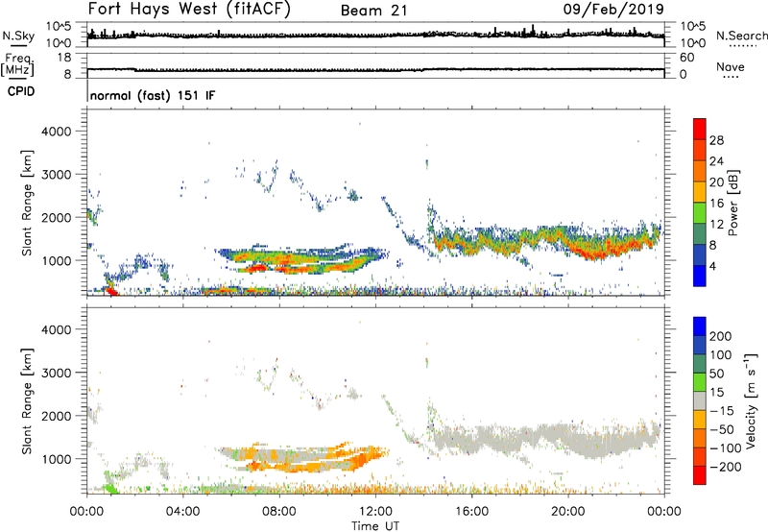
Task: Click the '60' Nave axis value
Action: pos(686,58)
